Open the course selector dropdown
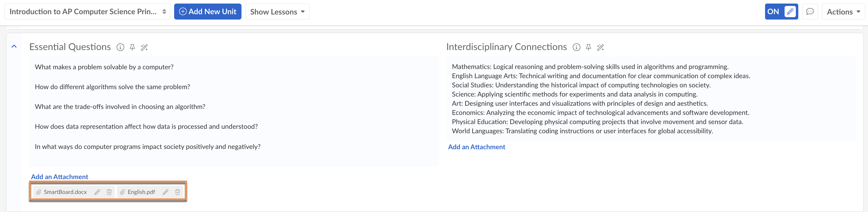 pyautogui.click(x=87, y=12)
